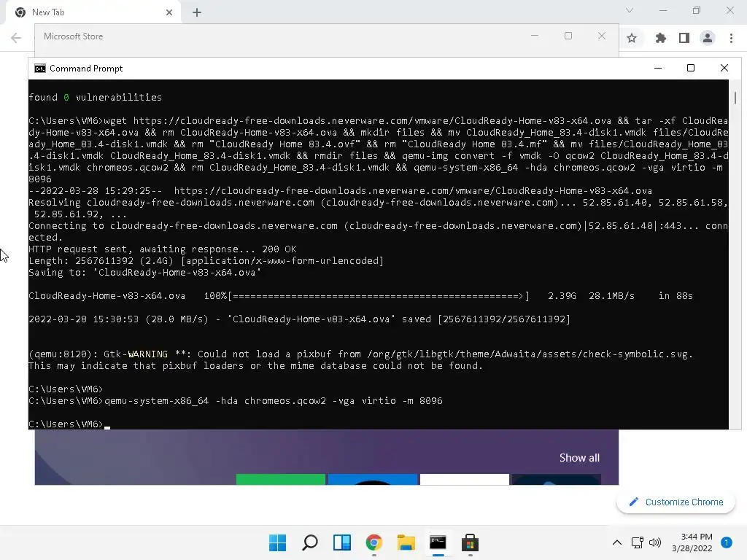This screenshot has width=747, height=560.
Task: Click the 100% download progress line
Action: pos(360,296)
